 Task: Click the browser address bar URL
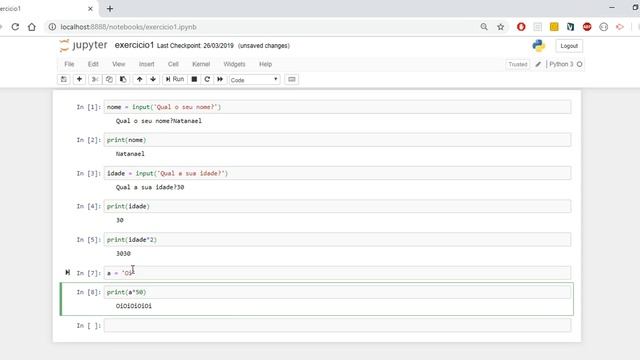coord(129,27)
